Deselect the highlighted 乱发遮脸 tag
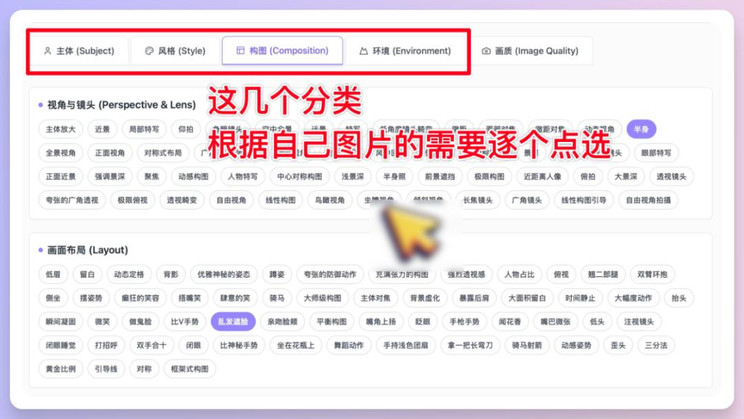 click(x=233, y=321)
